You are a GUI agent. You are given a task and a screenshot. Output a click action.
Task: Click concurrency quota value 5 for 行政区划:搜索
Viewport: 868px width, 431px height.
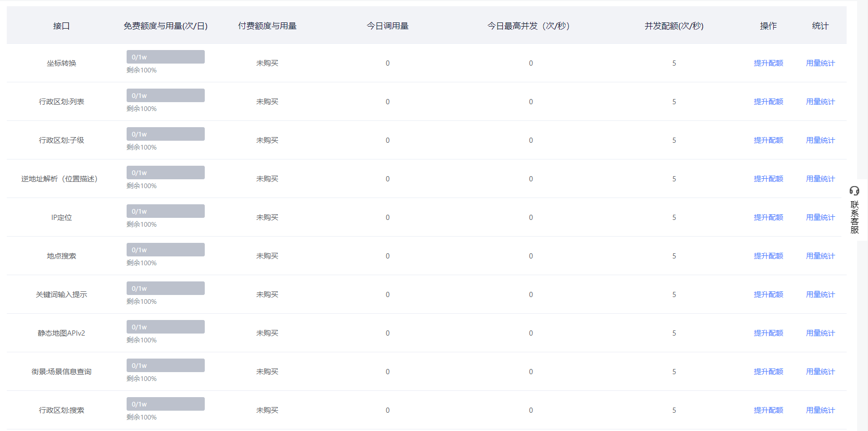(674, 410)
